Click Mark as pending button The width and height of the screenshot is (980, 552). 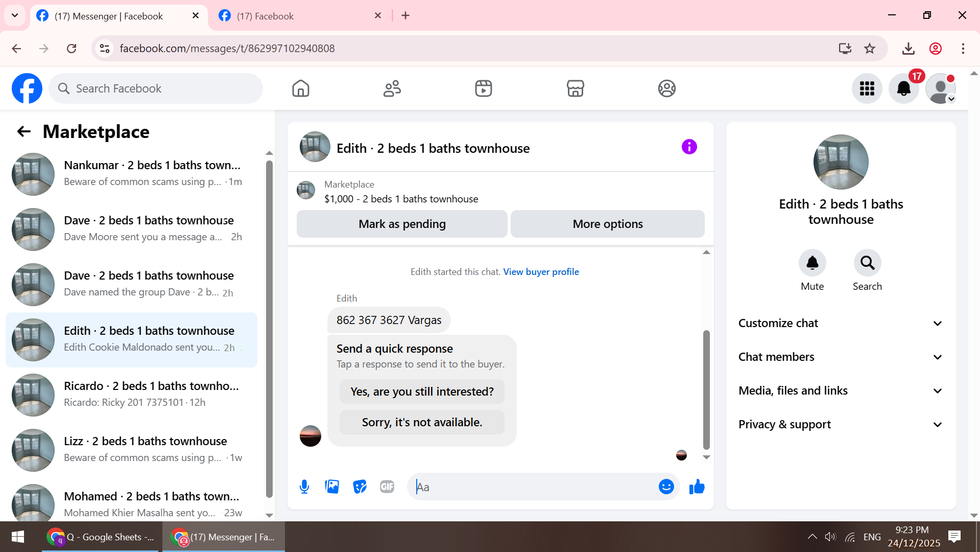(x=402, y=224)
